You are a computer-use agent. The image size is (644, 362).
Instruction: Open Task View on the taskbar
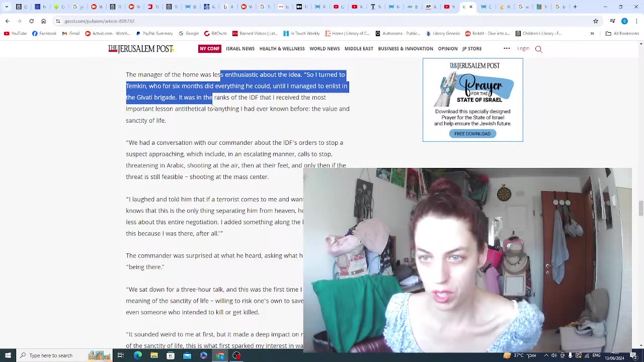pyautogui.click(x=121, y=355)
